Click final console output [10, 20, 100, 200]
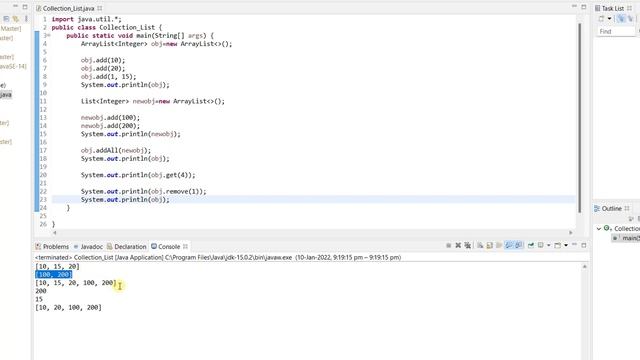The width and height of the screenshot is (640, 360). 68,307
